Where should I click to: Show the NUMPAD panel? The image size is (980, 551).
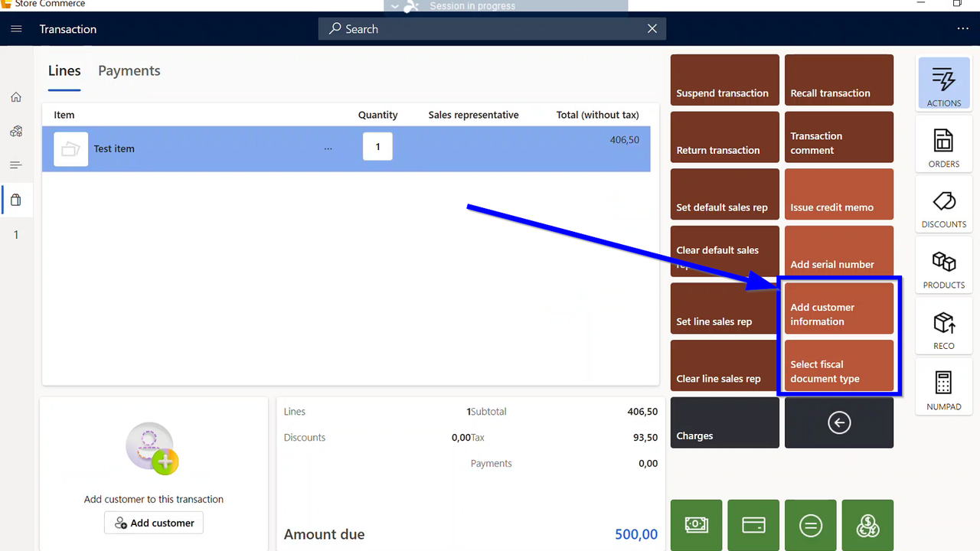(x=944, y=386)
